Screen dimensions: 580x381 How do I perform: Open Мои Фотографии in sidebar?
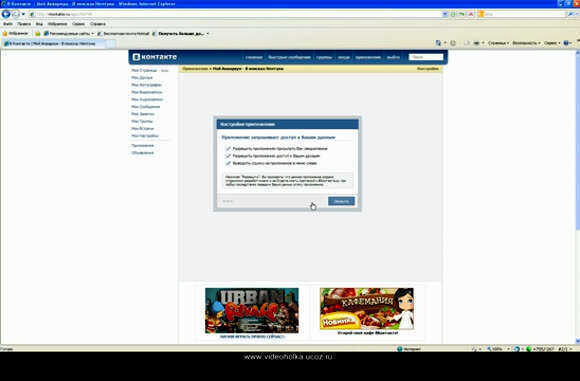(146, 85)
